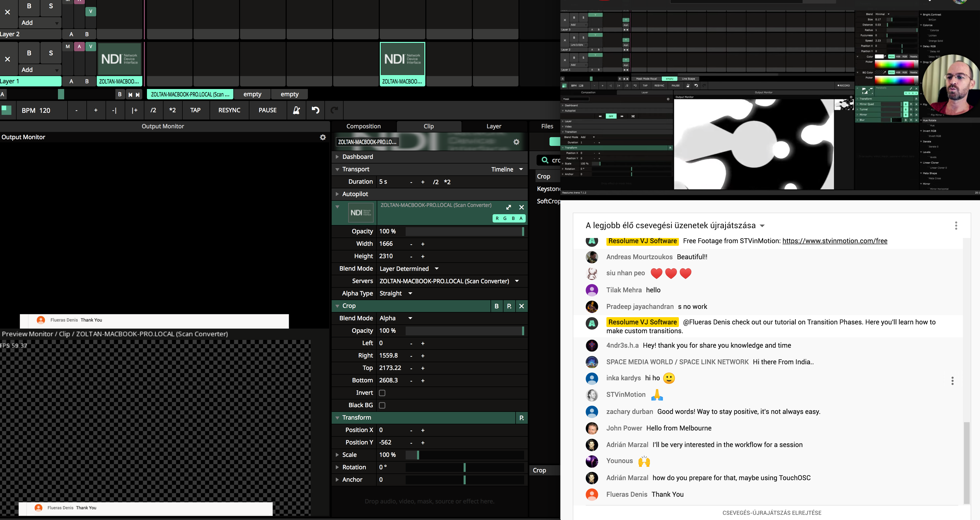Click search magnifier in Files panel
The width and height of the screenshot is (980, 520).
point(545,160)
